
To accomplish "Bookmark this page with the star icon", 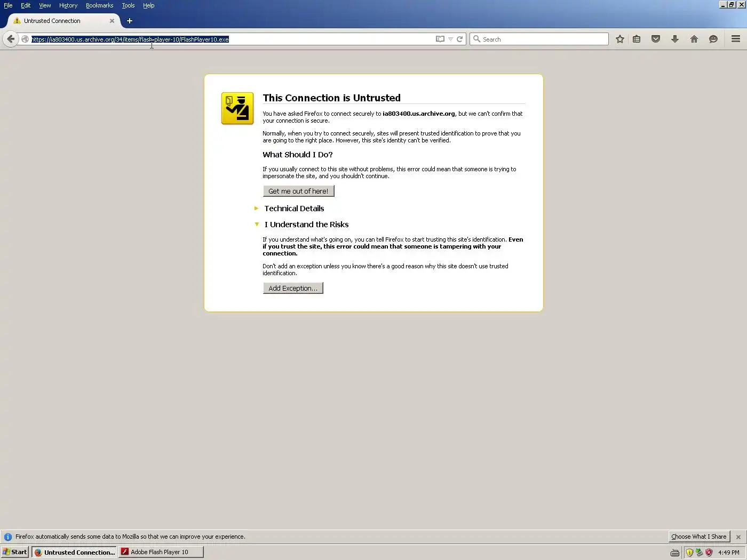I will (620, 39).
